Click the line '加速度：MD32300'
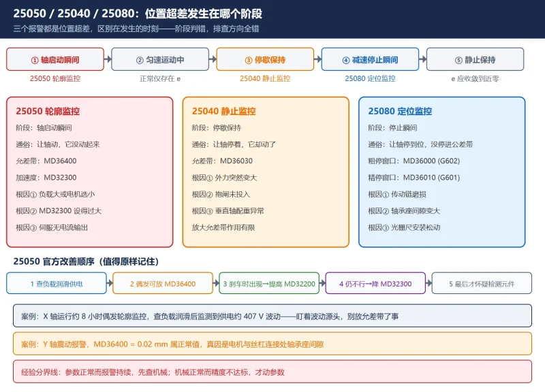Image resolution: width=545 pixels, height=392 pixels. pyautogui.click(x=46, y=178)
